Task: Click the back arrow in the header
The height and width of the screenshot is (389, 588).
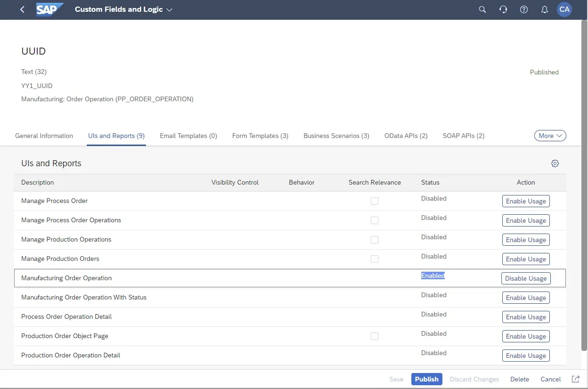Action: point(22,9)
